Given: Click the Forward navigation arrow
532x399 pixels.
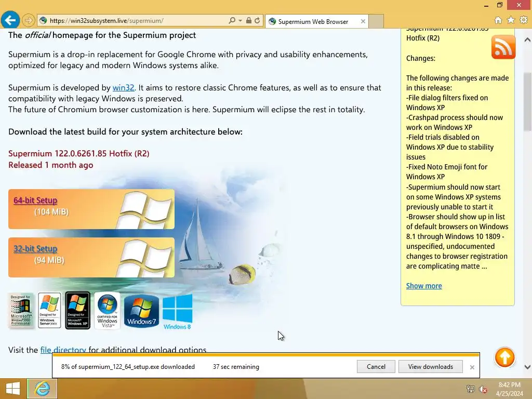Looking at the screenshot, I should click(x=29, y=20).
